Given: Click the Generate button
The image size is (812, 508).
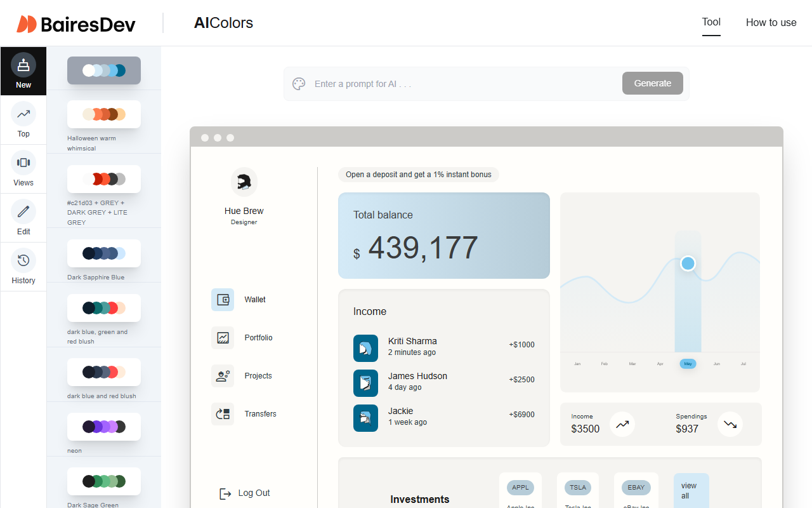Looking at the screenshot, I should click(x=652, y=83).
